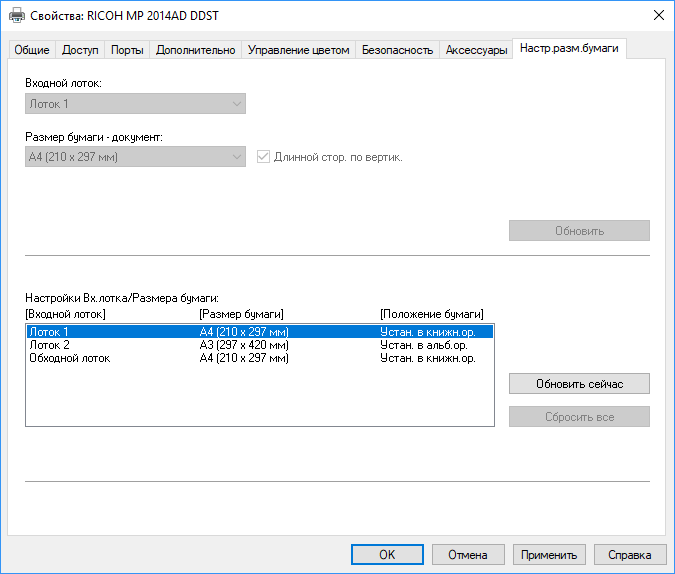Screen dimensions: 675x574
Task: Click the Применить button
Action: pos(549,554)
